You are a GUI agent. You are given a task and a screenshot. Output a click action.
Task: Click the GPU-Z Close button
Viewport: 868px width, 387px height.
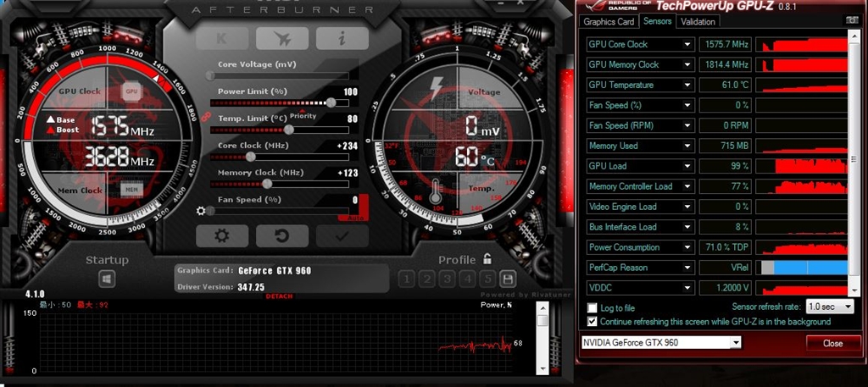point(832,343)
